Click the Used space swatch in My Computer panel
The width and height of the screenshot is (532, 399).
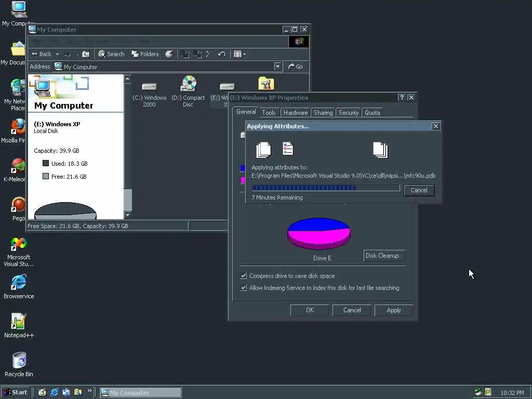pyautogui.click(x=46, y=163)
